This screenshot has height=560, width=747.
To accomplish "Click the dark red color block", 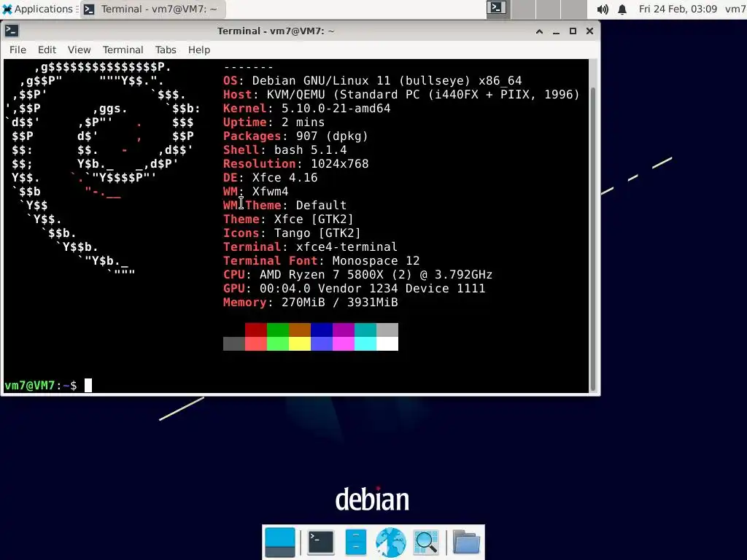I will 256,330.
